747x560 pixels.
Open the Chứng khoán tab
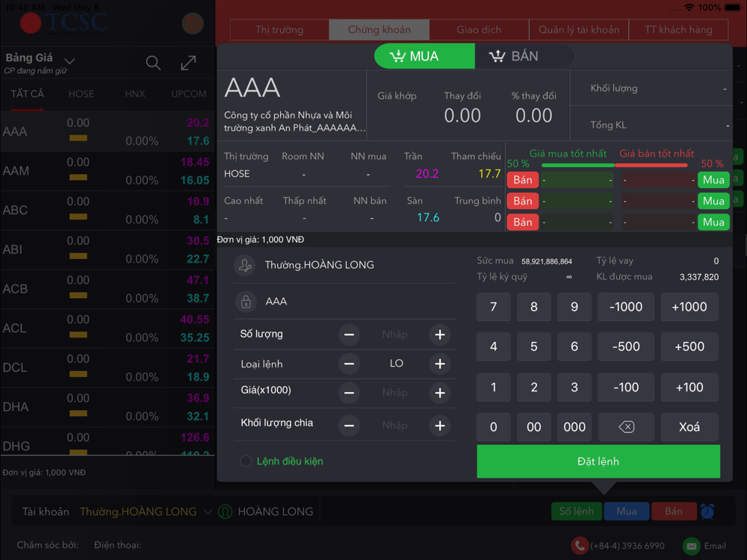click(379, 30)
